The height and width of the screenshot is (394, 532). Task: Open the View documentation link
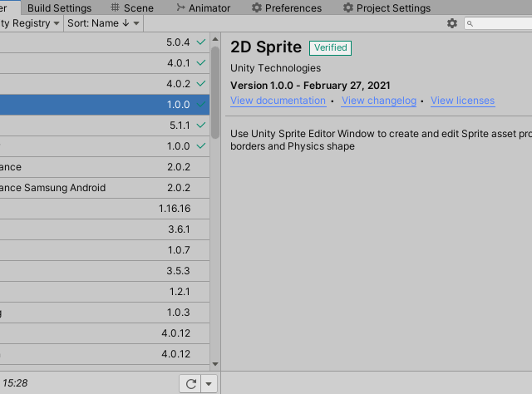pos(278,101)
